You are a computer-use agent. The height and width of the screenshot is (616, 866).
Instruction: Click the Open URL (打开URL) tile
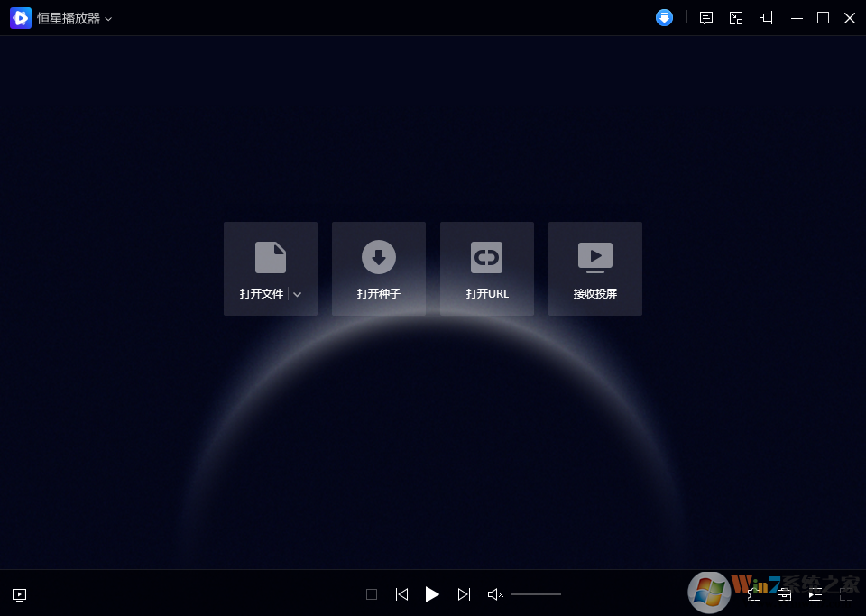tap(487, 269)
